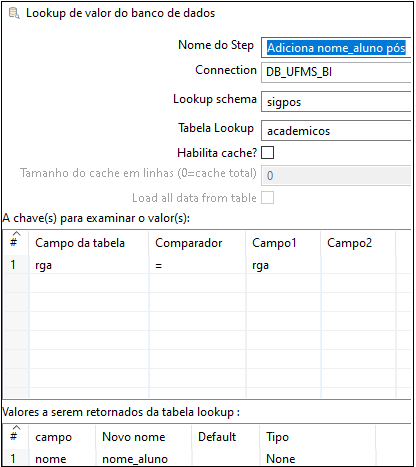Image resolution: width=416 pixels, height=467 pixels.
Task: Select the equals comparator cell in row 1
Action: (198, 265)
